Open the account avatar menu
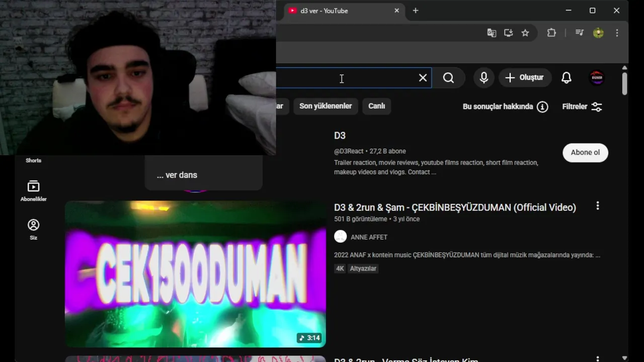The height and width of the screenshot is (362, 644). [x=597, y=77]
